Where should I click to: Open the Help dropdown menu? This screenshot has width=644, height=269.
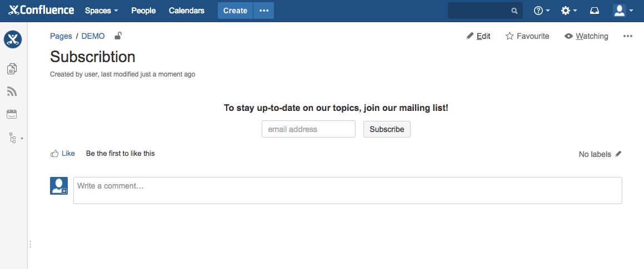coord(541,11)
